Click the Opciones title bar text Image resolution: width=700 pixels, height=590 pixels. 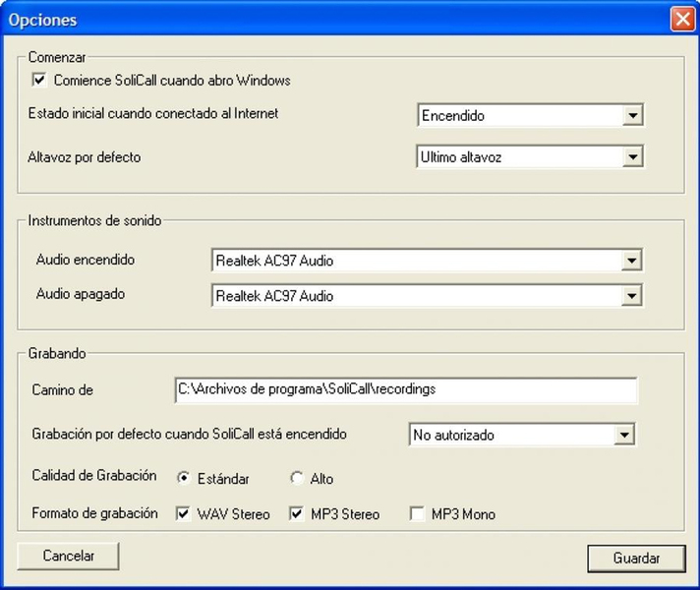tap(43, 20)
